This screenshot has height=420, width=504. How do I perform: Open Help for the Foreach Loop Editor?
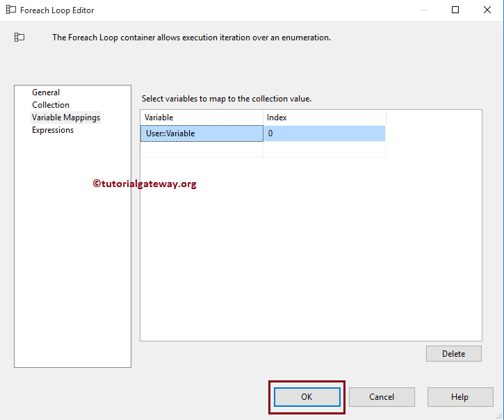pyautogui.click(x=460, y=397)
